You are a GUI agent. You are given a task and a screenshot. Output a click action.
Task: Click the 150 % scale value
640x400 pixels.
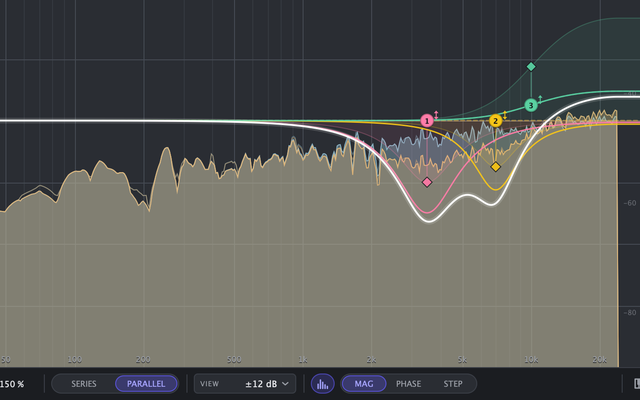click(12, 384)
